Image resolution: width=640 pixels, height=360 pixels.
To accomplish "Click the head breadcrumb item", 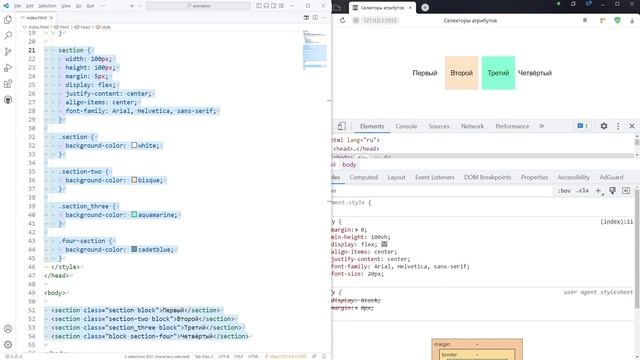I will [x=83, y=27].
